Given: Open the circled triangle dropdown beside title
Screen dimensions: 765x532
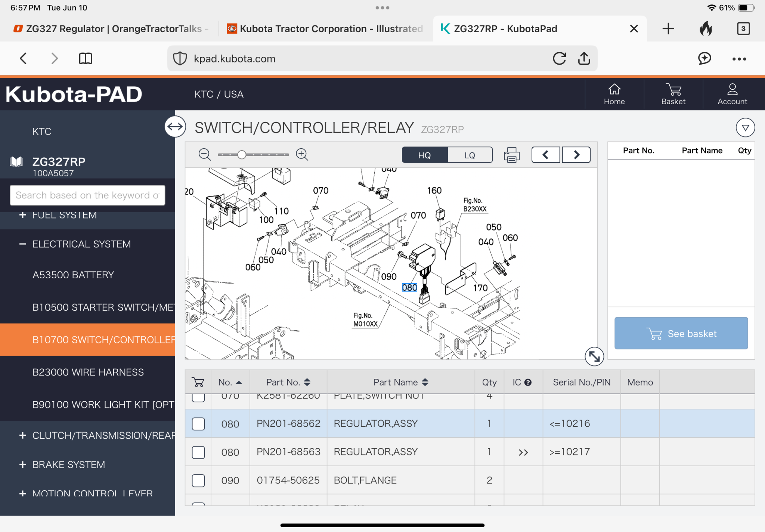Looking at the screenshot, I should click(x=745, y=128).
